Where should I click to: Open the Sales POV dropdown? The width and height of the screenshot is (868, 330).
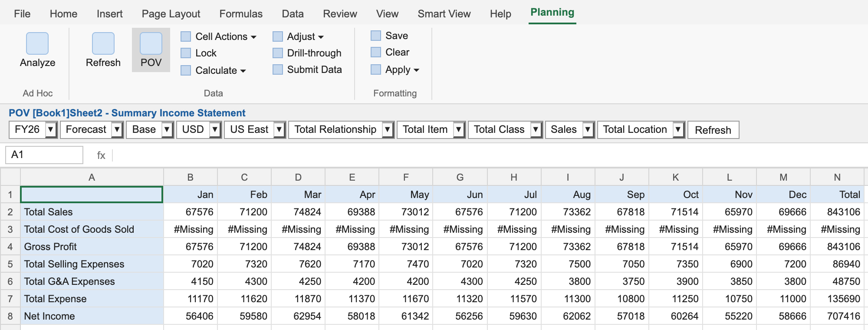588,130
